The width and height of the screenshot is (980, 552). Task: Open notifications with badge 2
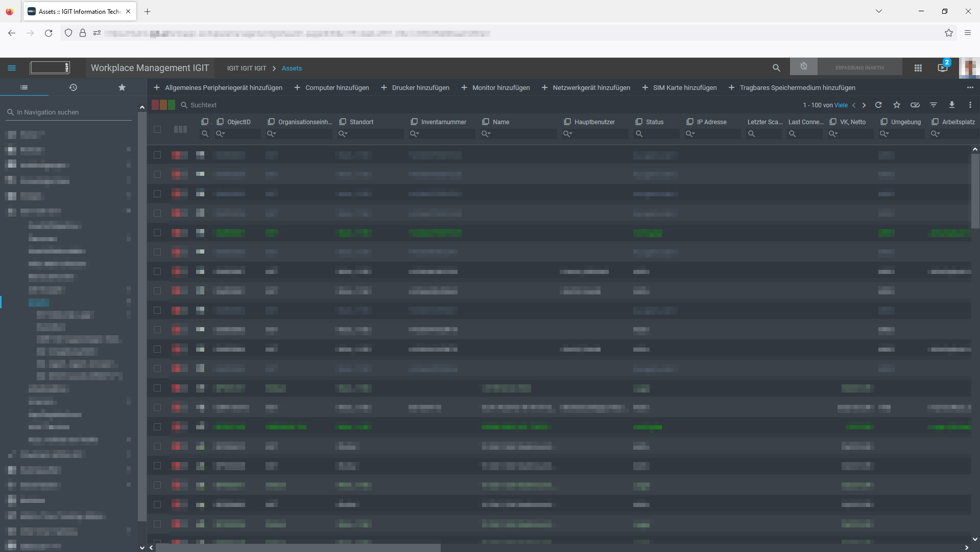[x=943, y=67]
